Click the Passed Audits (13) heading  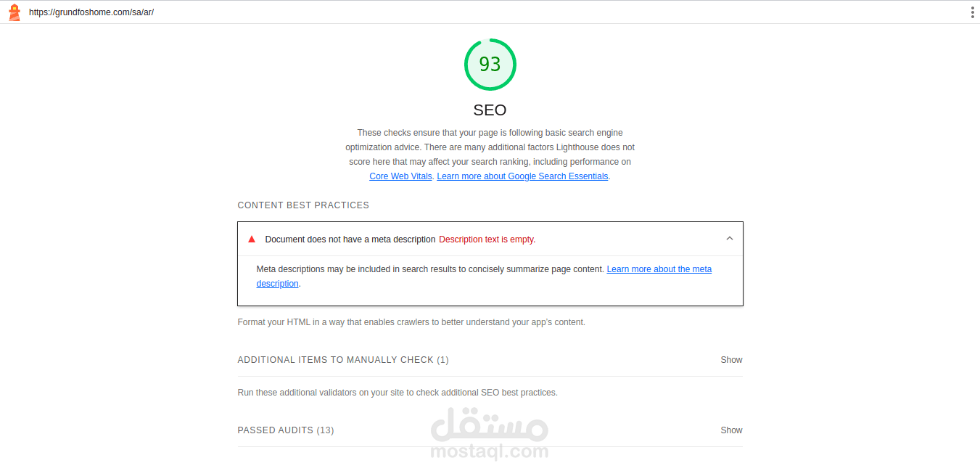[x=286, y=430]
